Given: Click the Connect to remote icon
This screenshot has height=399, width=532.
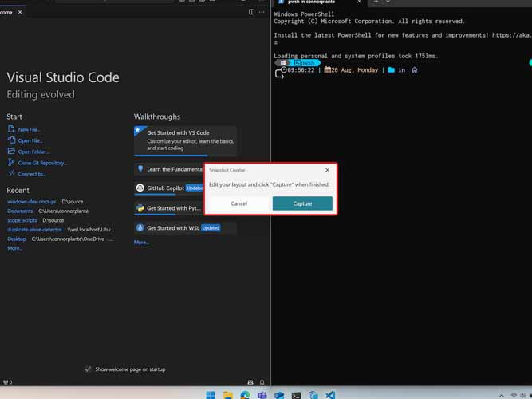Looking at the screenshot, I should click(x=11, y=173).
